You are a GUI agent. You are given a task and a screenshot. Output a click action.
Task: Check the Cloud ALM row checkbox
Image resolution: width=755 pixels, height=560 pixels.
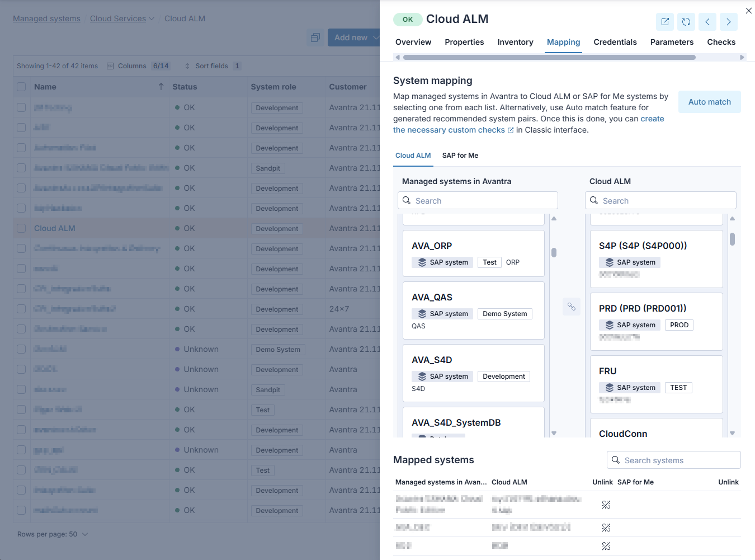coord(21,228)
